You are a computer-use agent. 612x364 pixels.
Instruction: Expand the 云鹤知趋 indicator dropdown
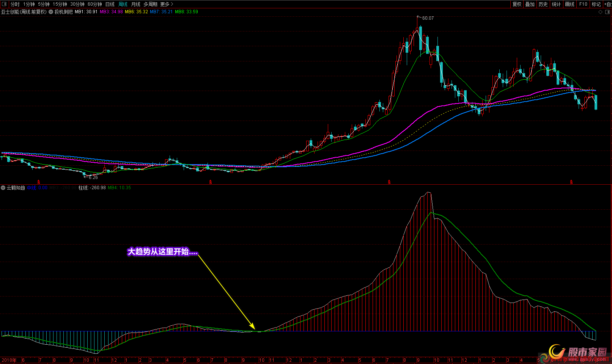coord(3,188)
